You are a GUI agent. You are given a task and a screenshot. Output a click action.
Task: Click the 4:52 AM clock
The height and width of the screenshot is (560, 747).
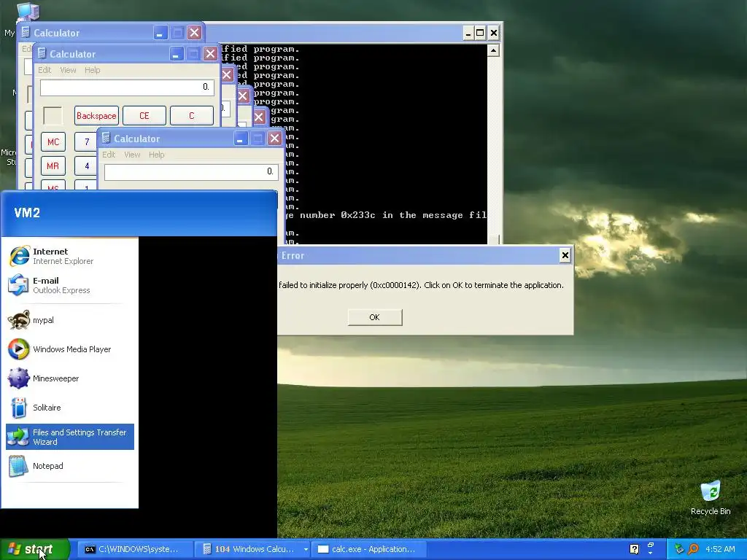point(720,549)
